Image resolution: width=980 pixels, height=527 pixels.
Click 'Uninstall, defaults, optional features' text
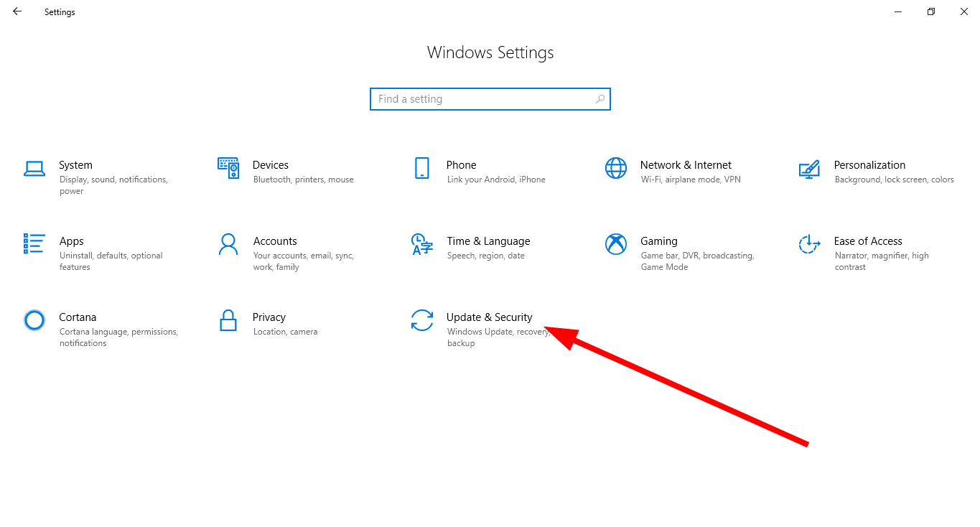tap(111, 261)
